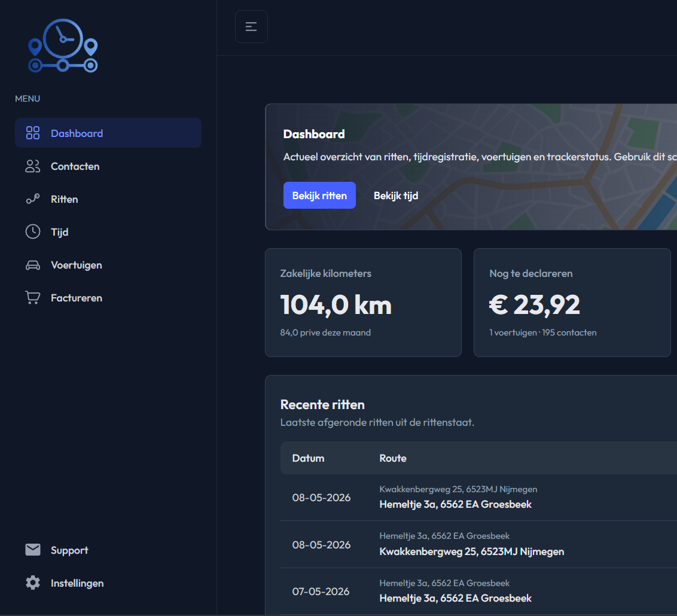Click the Bekijk ritten button

pyautogui.click(x=319, y=196)
